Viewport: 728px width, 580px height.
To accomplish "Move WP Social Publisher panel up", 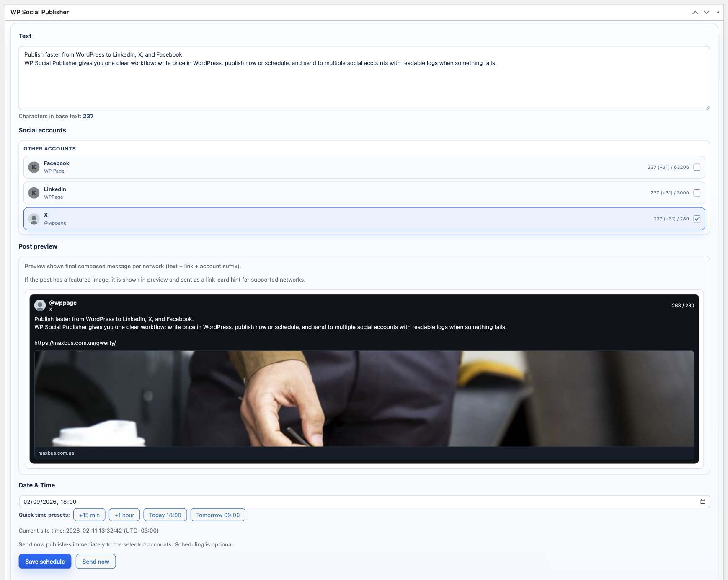I will [x=694, y=12].
